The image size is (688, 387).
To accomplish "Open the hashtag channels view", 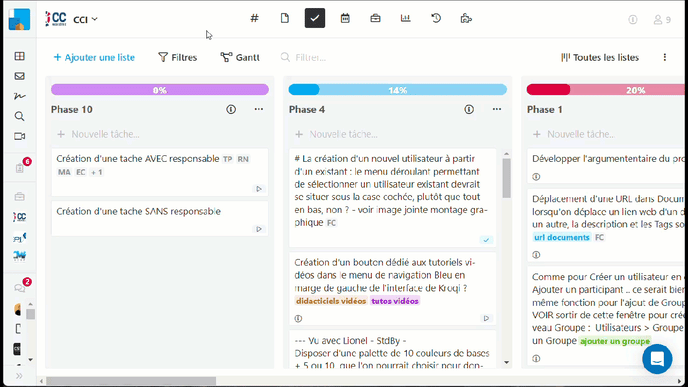I will tap(254, 18).
